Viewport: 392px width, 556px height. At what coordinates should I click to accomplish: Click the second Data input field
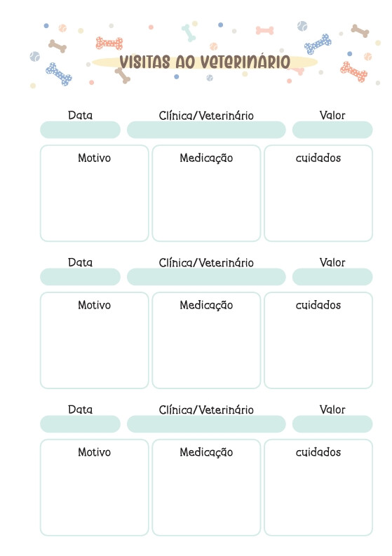coord(80,277)
